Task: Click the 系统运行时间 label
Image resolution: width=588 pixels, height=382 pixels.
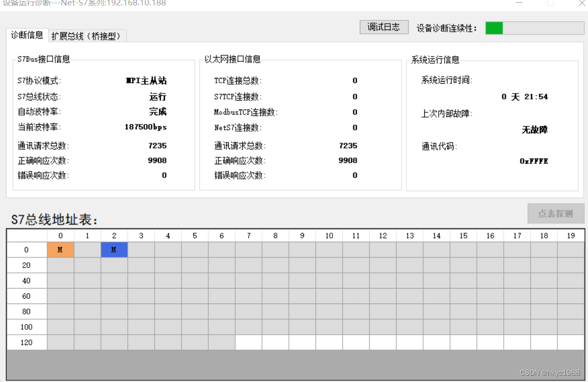Action: (x=447, y=80)
